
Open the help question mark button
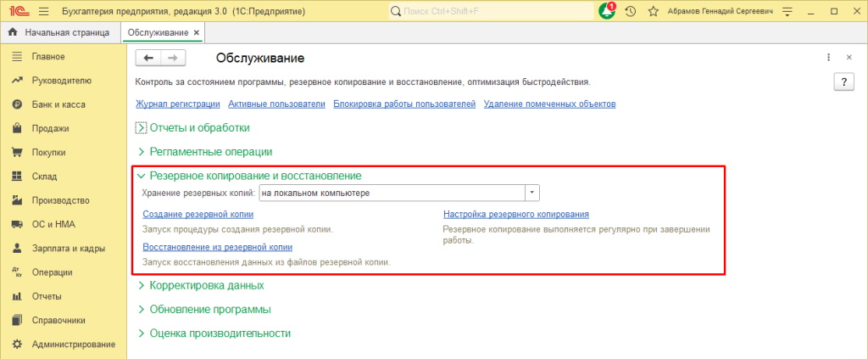(843, 81)
